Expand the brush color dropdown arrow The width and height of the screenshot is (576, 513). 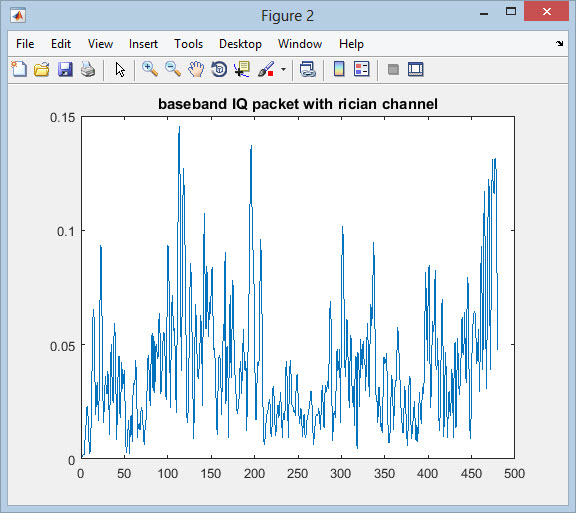click(283, 69)
